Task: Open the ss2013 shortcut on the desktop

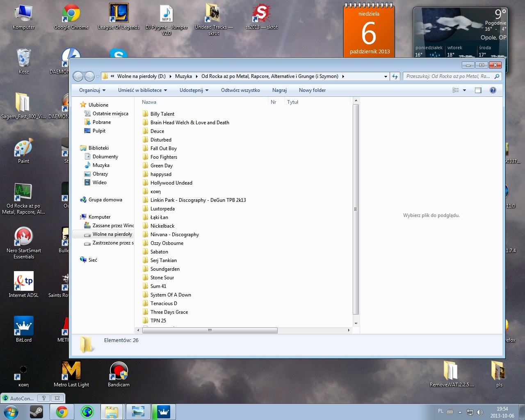Action: [261, 16]
